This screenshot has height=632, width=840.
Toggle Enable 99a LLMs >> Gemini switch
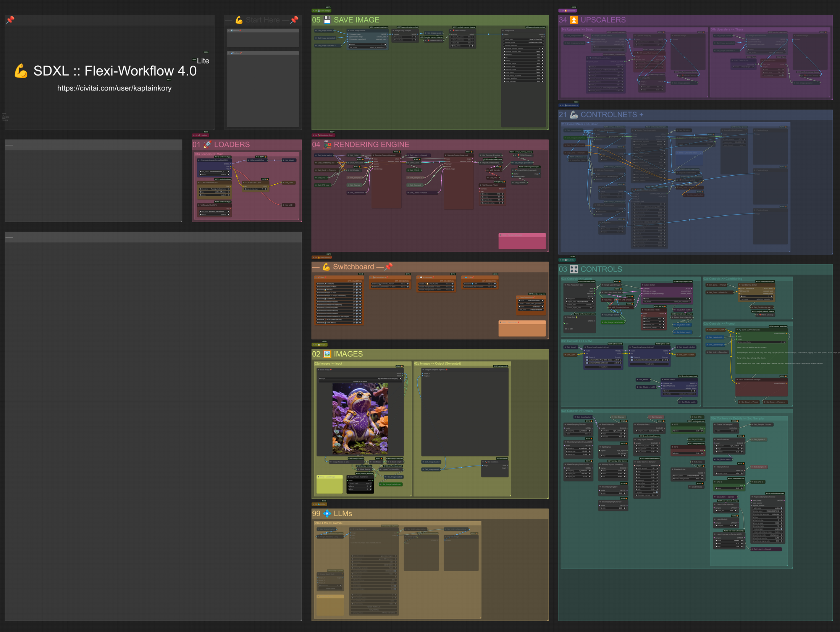coord(491,287)
